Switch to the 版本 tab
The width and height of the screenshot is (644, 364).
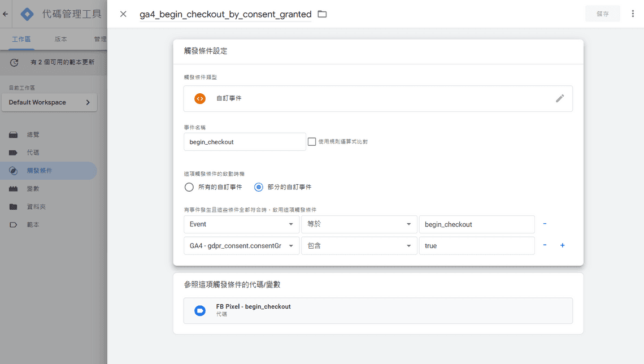[61, 39]
